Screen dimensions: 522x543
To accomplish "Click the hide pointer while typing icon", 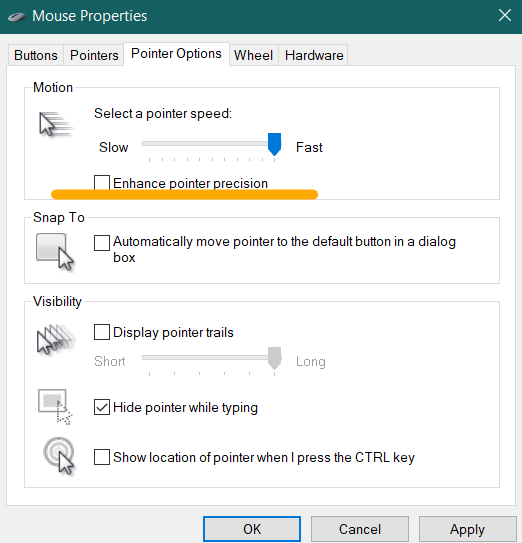I will [x=55, y=407].
